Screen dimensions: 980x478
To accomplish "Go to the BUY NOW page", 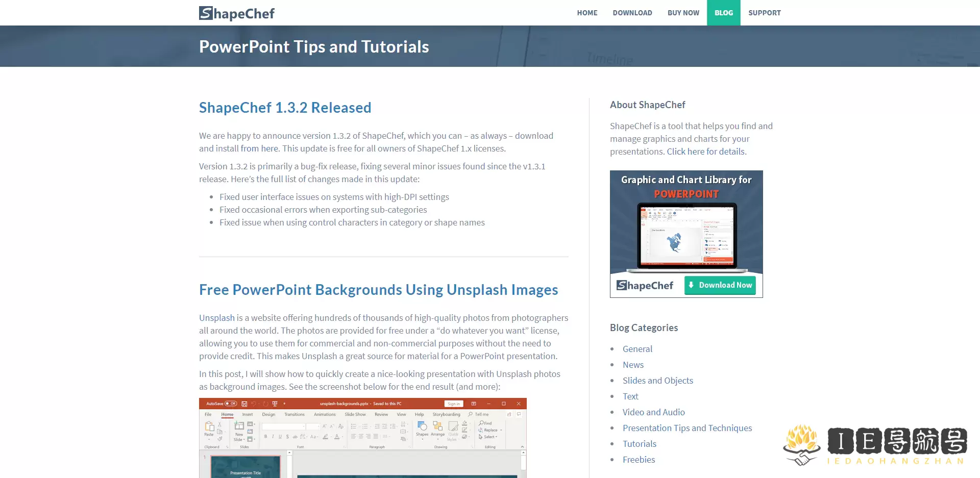I will coord(683,13).
